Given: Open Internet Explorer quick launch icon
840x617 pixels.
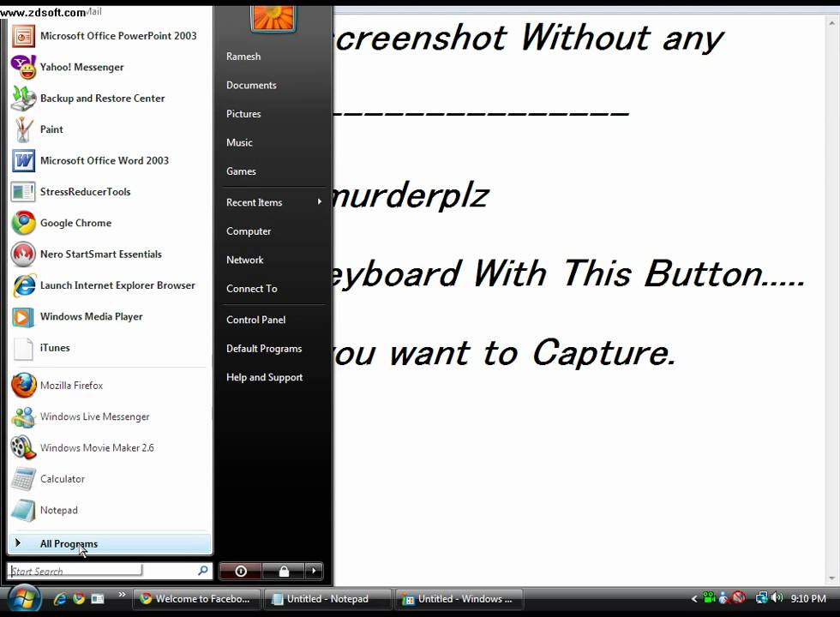Looking at the screenshot, I should click(60, 599).
